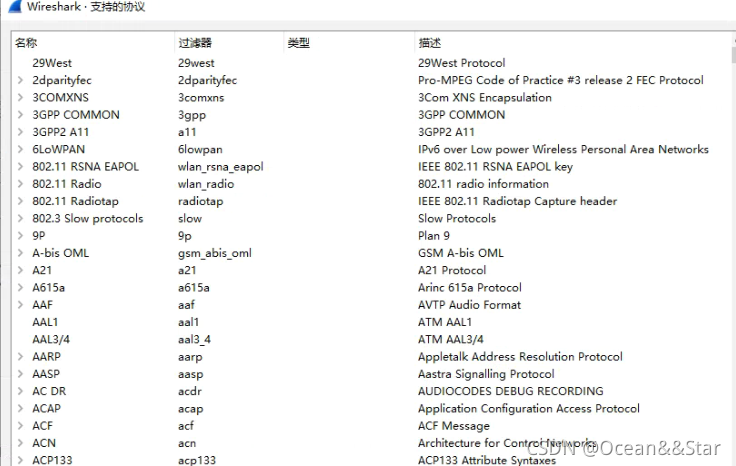
Task: Click the A-bis OML name label
Action: coord(61,253)
